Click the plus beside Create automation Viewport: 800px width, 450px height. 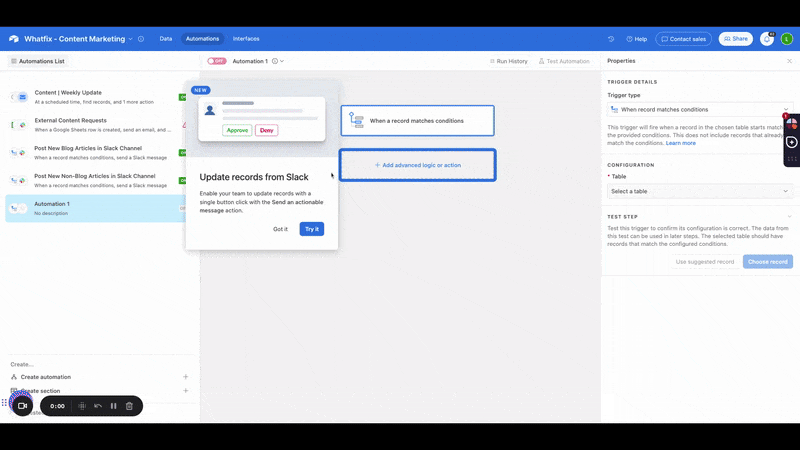click(186, 377)
